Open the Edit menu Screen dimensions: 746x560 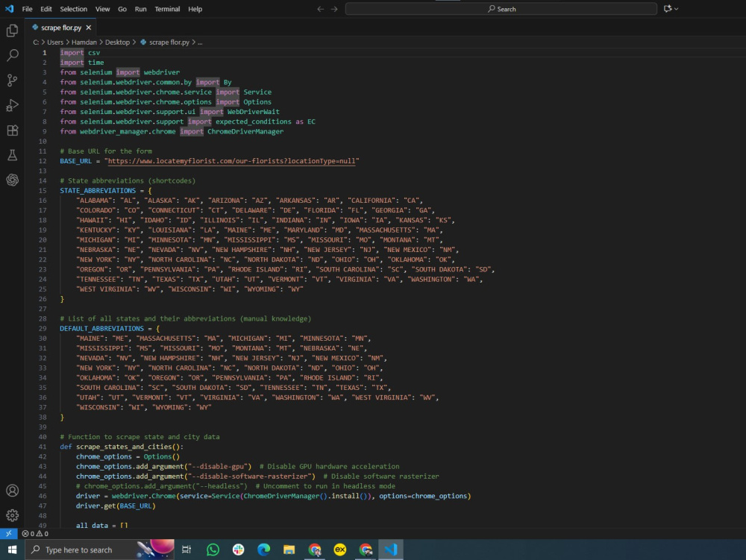tap(46, 9)
